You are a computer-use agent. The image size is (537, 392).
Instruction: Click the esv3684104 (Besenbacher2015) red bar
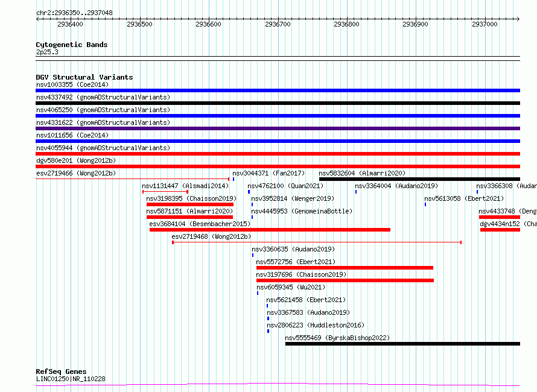270,230
